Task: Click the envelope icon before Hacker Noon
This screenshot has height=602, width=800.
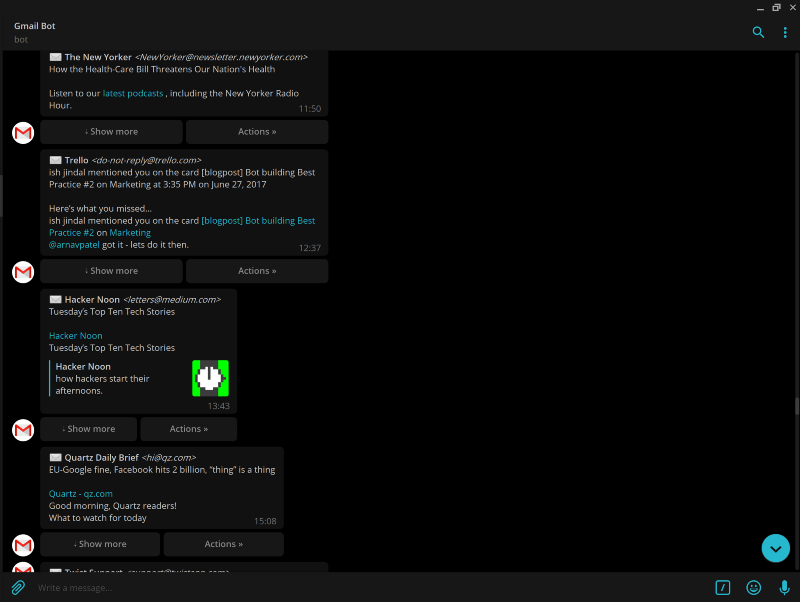Action: pos(55,299)
